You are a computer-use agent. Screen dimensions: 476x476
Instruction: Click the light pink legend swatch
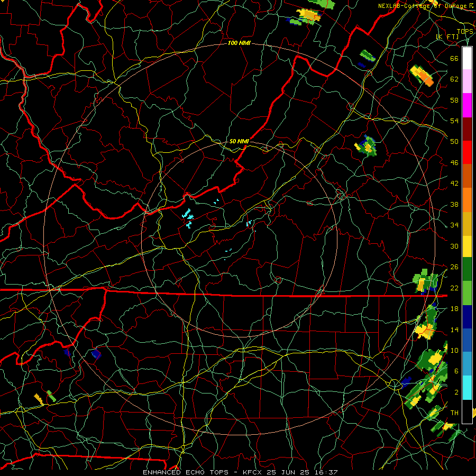point(467,81)
